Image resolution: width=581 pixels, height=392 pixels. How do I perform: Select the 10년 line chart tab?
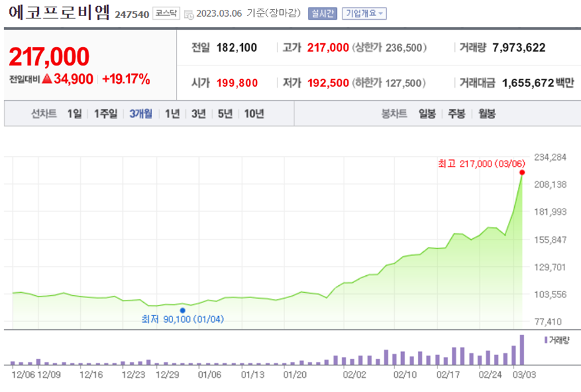(254, 114)
